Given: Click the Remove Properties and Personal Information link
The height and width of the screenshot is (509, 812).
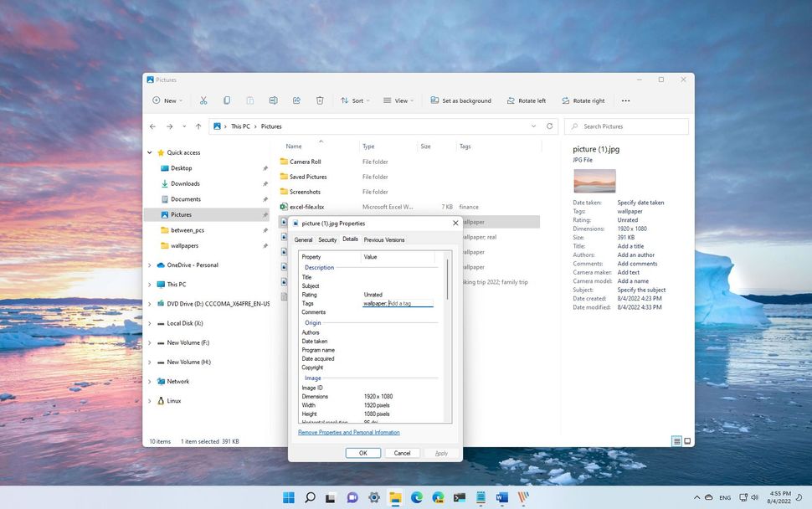Looking at the screenshot, I should coord(348,432).
